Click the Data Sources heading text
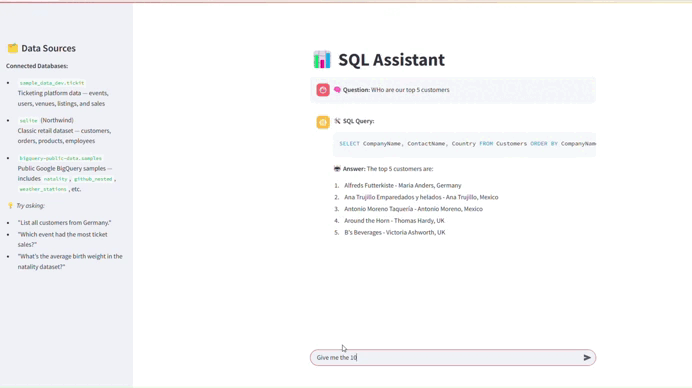Viewport: 692px width, 388px height. [x=49, y=48]
